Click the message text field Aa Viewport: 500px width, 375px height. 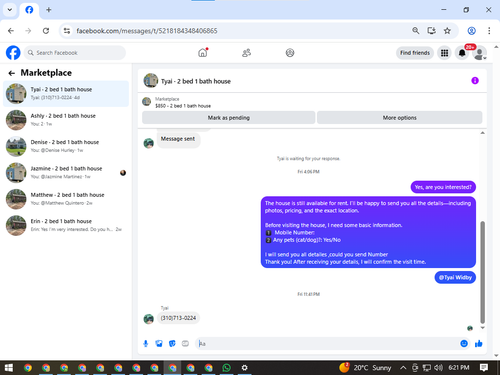click(327, 344)
